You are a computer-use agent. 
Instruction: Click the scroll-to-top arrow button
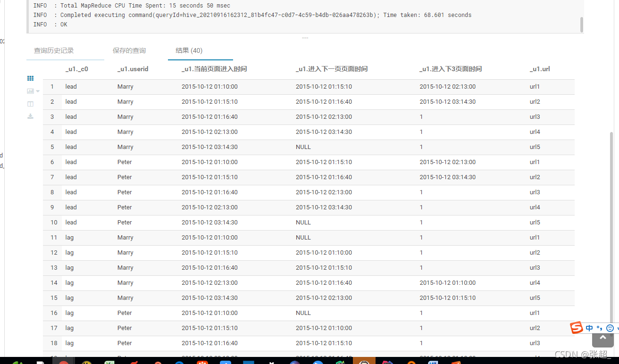(603, 339)
